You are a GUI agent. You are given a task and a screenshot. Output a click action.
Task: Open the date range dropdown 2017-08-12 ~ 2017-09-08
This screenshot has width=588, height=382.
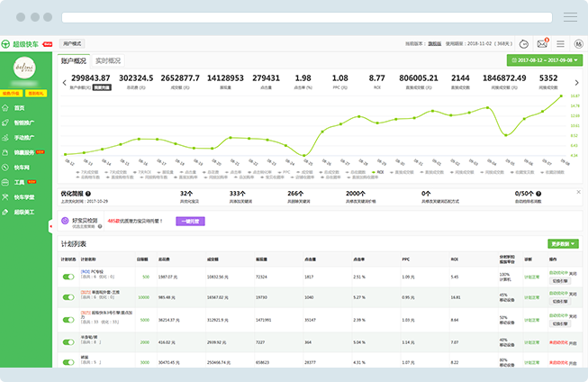pos(543,61)
